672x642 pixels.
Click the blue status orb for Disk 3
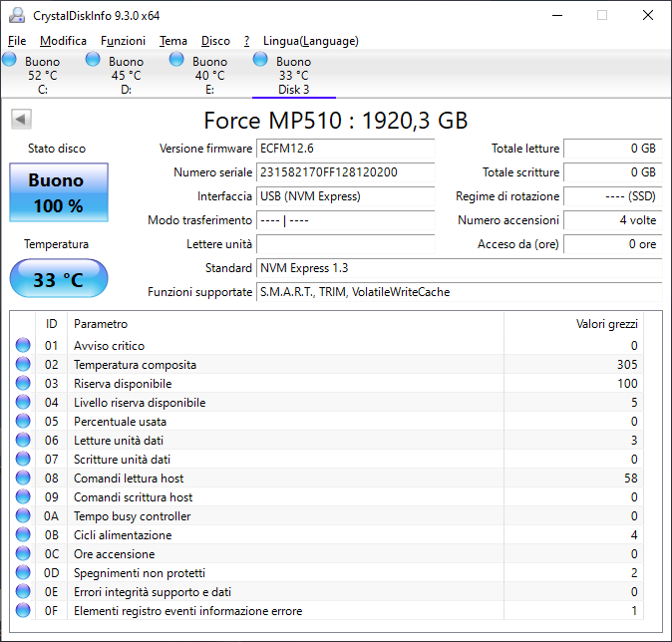click(260, 59)
